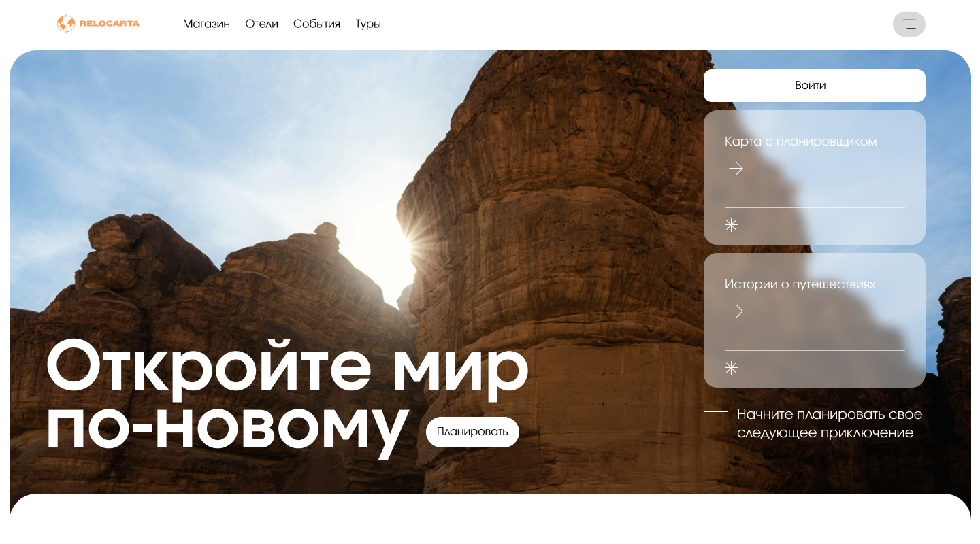Select События in the navigation
Viewport: 980px width, 544px height.
coord(316,24)
